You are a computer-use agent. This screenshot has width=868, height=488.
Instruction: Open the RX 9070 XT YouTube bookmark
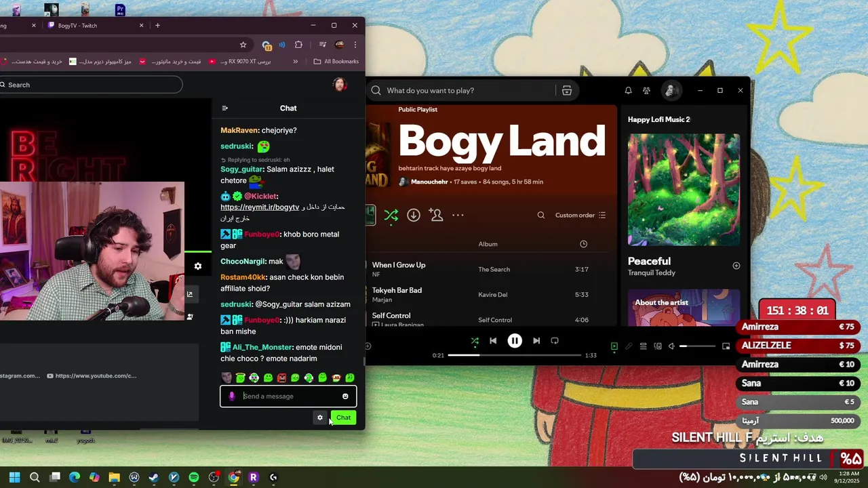[240, 62]
